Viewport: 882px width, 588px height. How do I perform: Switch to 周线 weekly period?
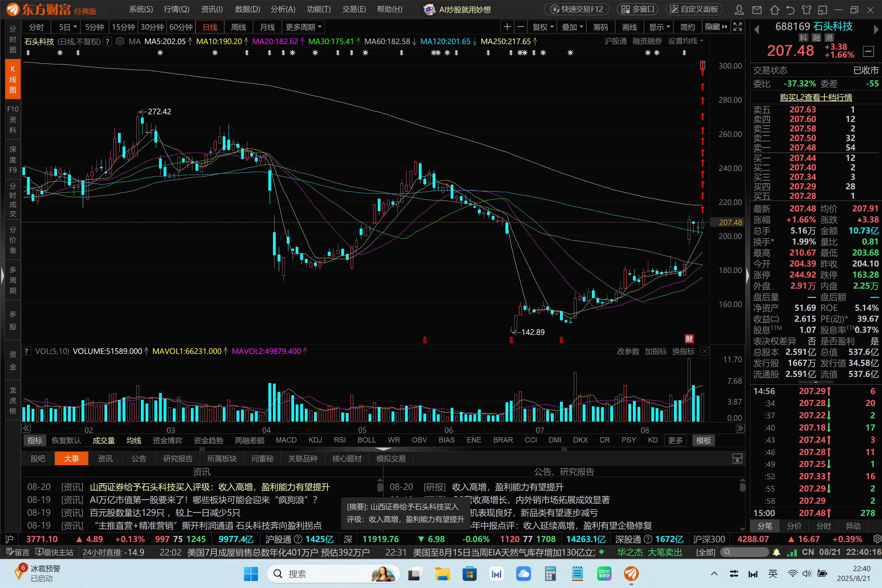(238, 27)
